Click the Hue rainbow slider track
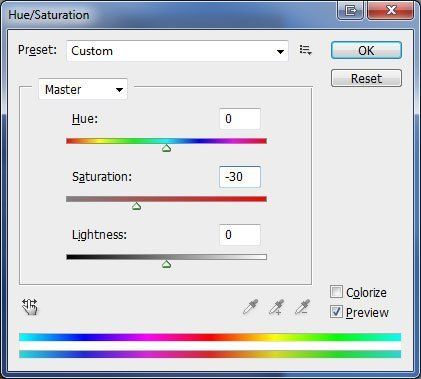This screenshot has width=421, height=379. coord(166,141)
